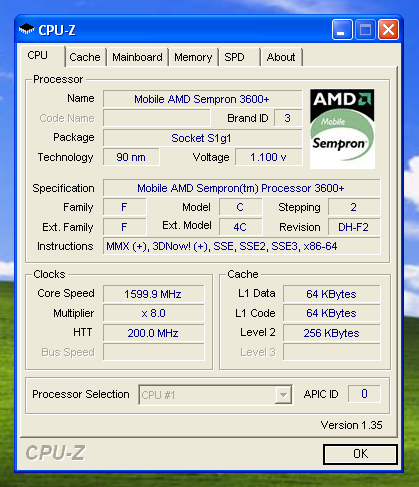Click the empty Code Name field

(157, 118)
